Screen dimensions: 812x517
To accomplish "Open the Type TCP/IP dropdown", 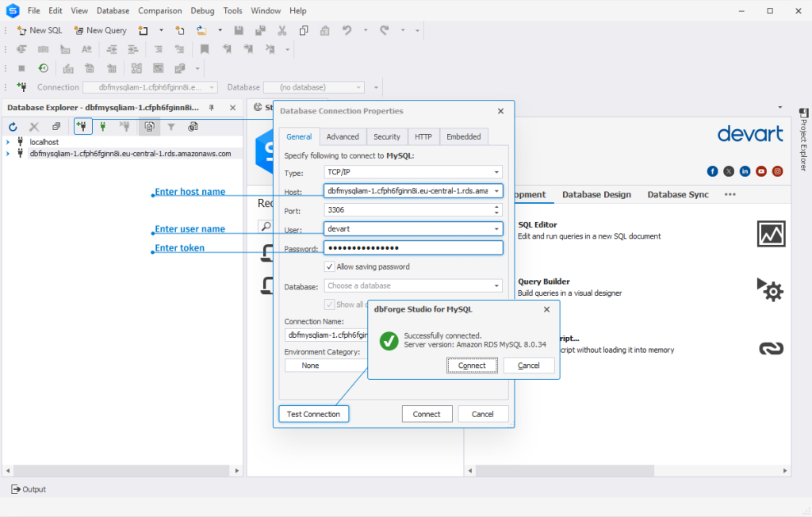I will point(496,172).
